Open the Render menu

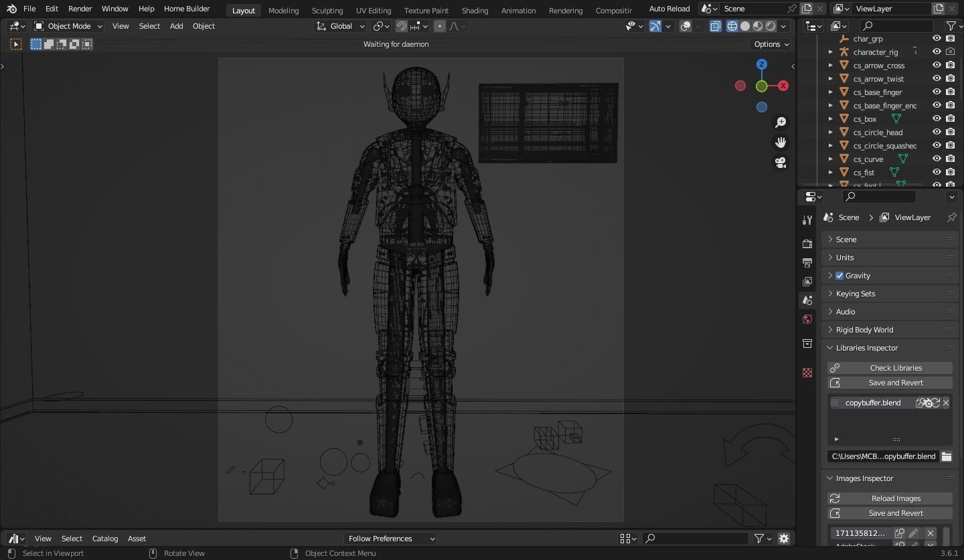click(x=80, y=9)
